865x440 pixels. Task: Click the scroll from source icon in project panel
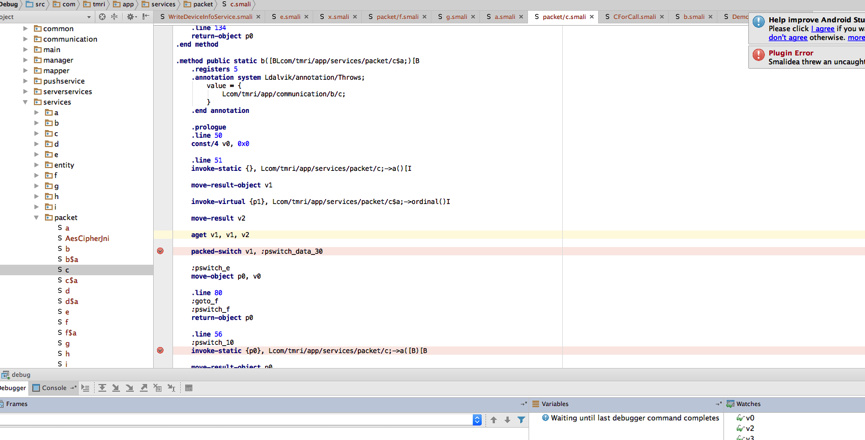click(102, 17)
